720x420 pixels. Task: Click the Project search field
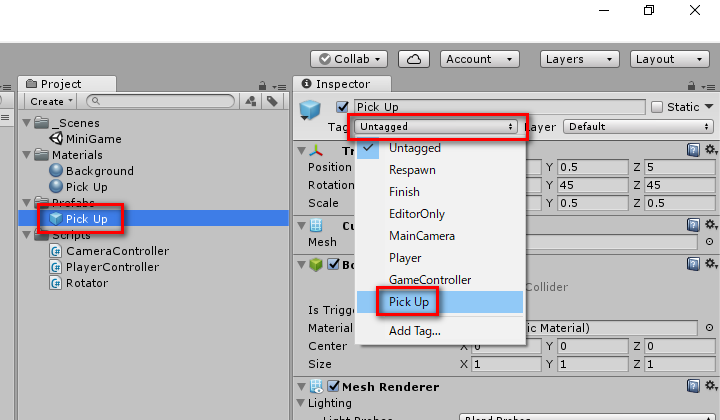(x=160, y=101)
